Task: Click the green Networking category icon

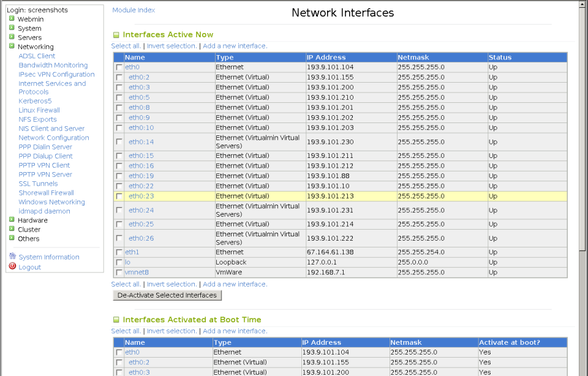Action: (x=10, y=47)
